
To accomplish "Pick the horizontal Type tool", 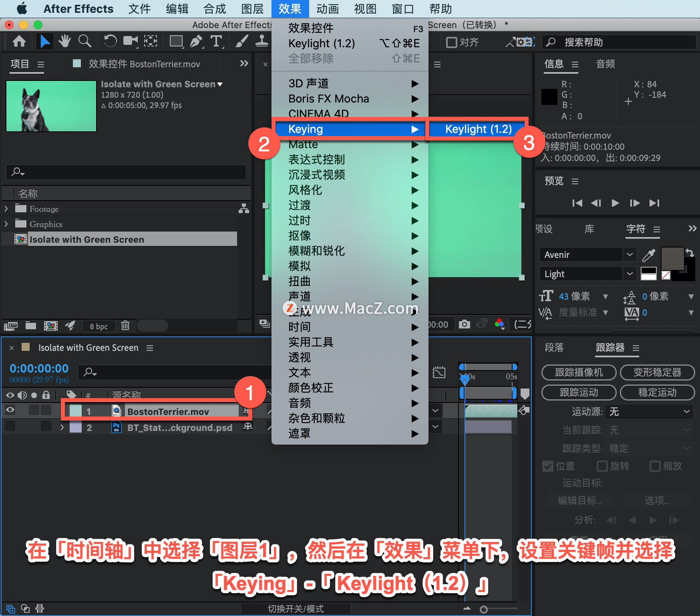I will [216, 41].
